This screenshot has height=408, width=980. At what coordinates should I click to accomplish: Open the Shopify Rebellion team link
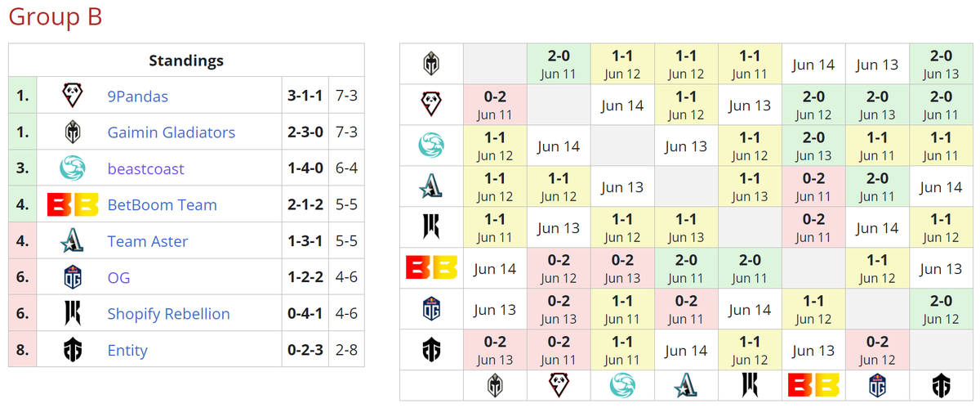point(168,314)
